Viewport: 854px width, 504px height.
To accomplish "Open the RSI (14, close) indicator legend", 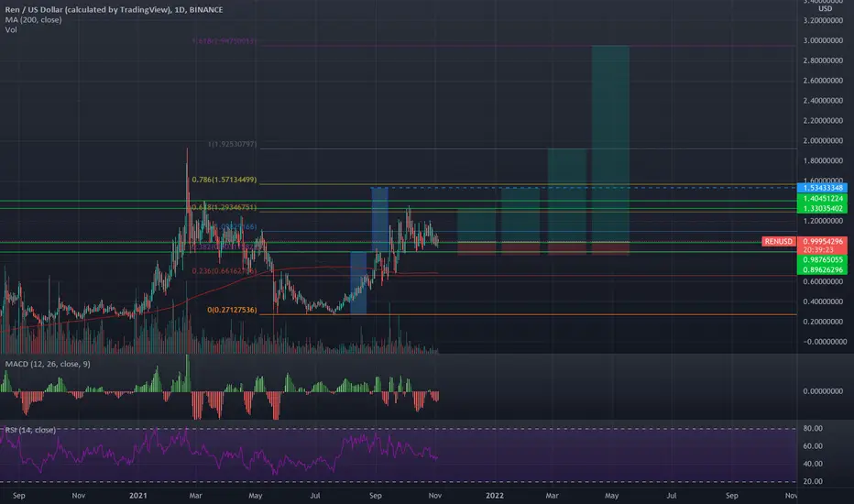I will pos(30,430).
